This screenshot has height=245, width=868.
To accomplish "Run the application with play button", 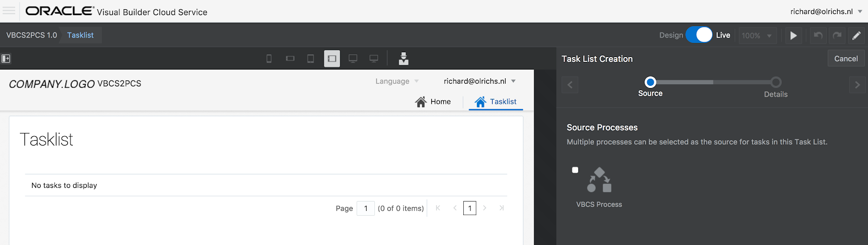I will (x=793, y=35).
